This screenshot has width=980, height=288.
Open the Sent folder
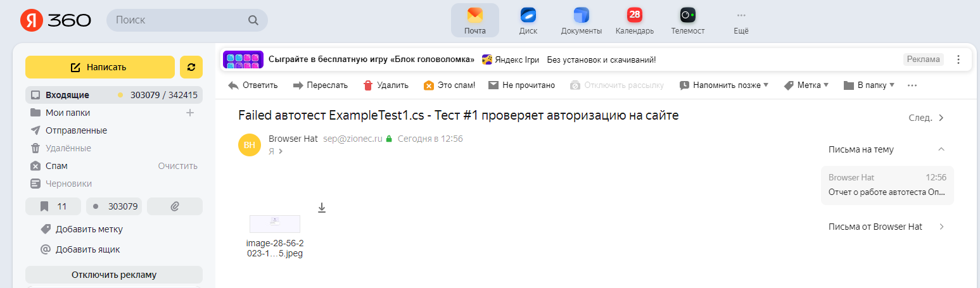pos(76,130)
